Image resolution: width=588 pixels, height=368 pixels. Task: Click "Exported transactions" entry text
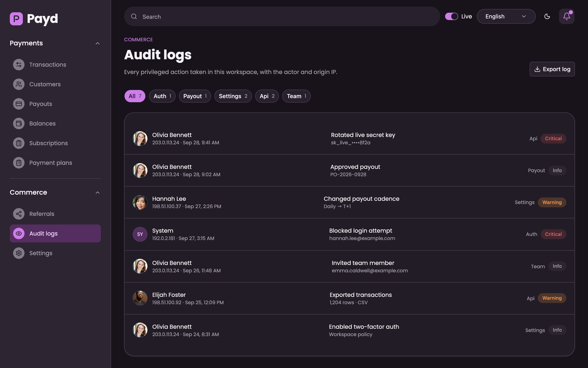[x=361, y=295]
